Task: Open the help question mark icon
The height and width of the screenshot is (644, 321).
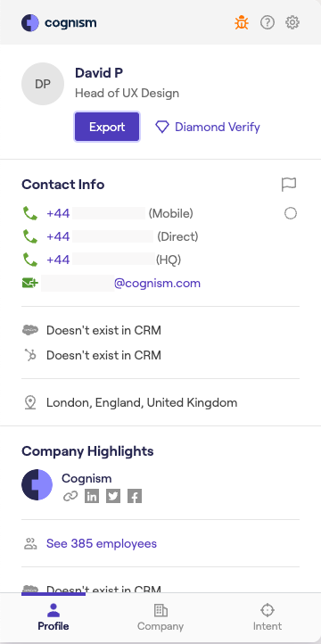Action: point(267,22)
